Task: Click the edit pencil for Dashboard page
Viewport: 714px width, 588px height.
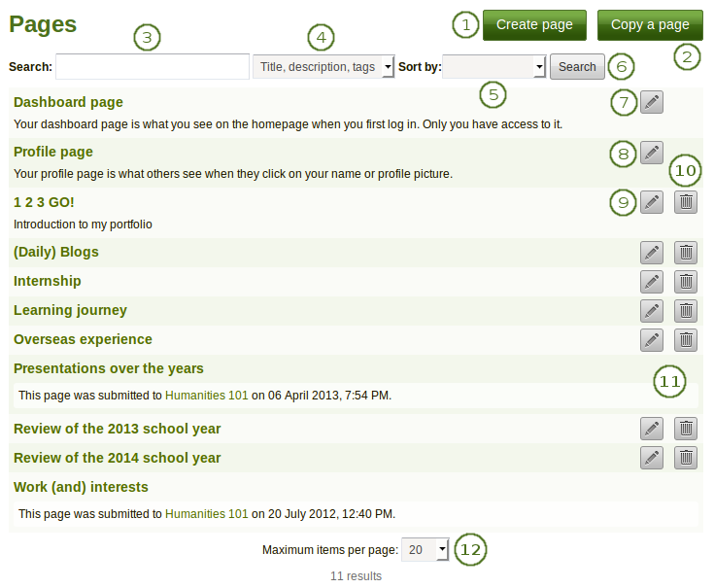Action: 652,102
